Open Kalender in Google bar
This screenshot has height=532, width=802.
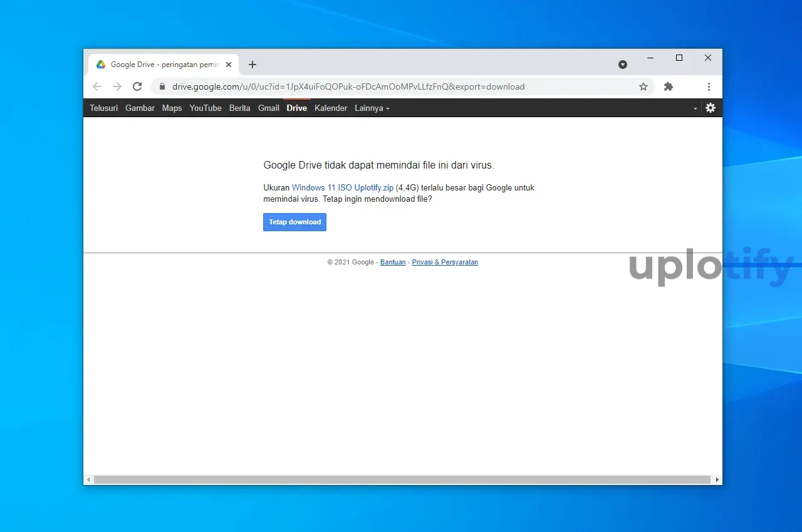pos(331,108)
